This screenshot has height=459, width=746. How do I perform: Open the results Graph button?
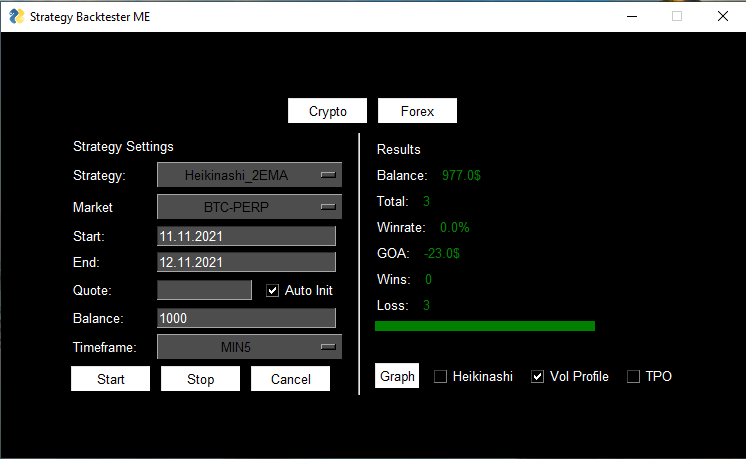click(x=397, y=377)
